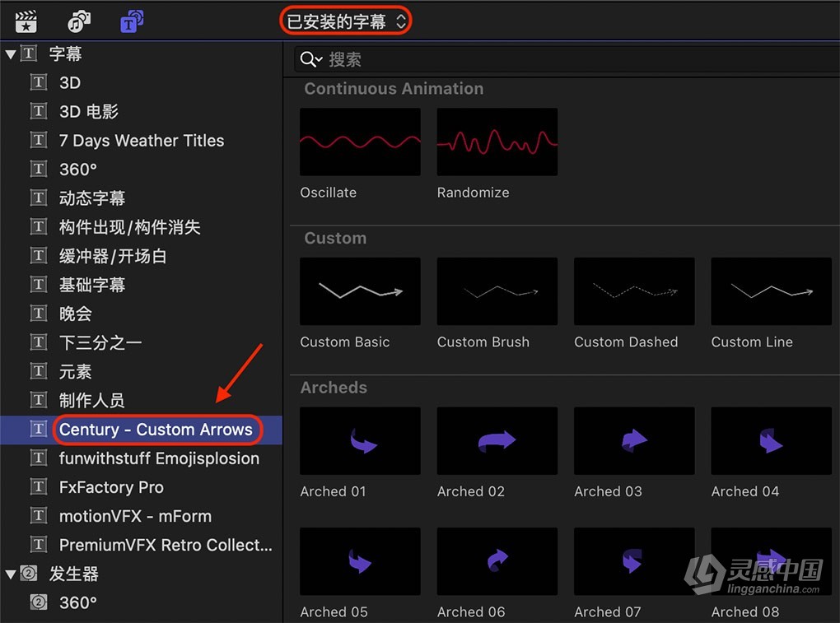Select the Custom Brush arrow thumbnail
This screenshot has height=623, width=840.
click(x=497, y=291)
